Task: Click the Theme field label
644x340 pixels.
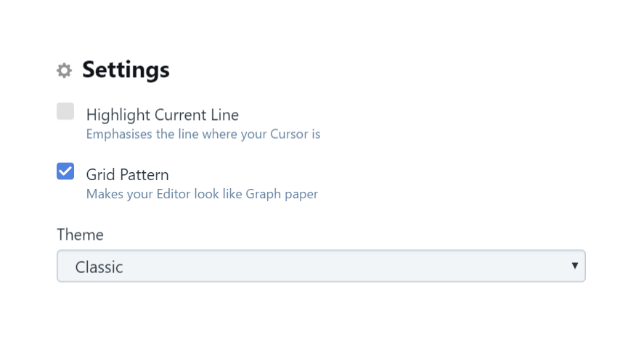Action: point(80,235)
